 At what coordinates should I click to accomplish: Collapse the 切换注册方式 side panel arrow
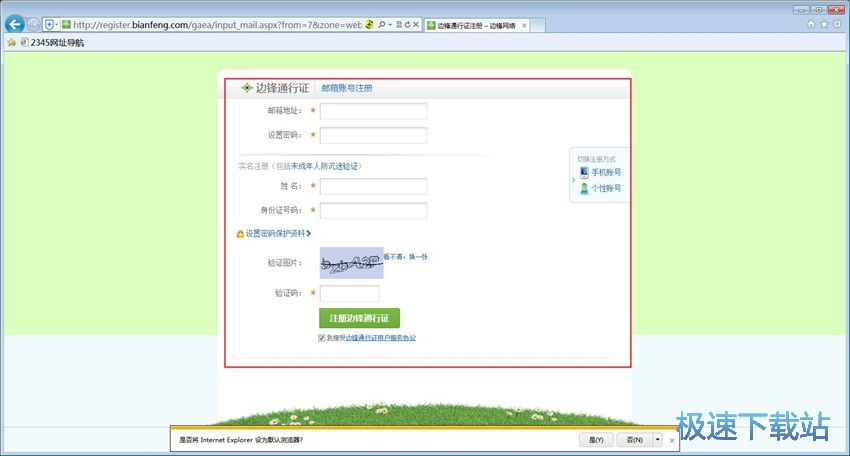[x=574, y=180]
